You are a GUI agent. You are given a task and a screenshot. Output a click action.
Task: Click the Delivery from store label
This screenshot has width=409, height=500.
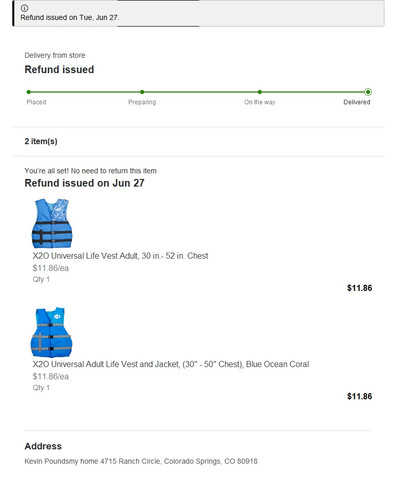pos(55,55)
